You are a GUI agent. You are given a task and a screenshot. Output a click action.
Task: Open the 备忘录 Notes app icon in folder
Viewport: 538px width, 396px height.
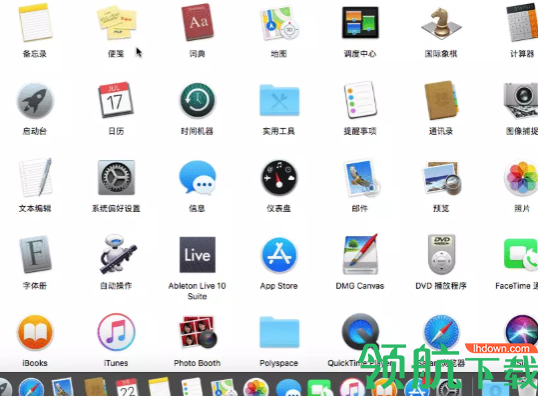[35, 22]
